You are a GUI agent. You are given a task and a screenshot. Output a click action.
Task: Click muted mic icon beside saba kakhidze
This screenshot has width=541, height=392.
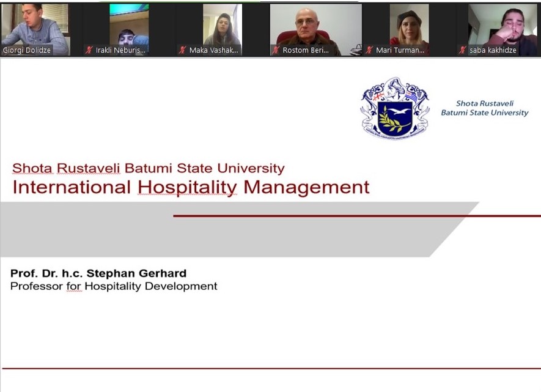coord(463,50)
